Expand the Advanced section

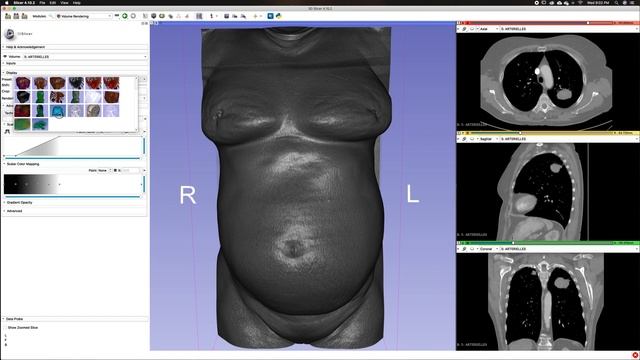[x=74, y=211]
